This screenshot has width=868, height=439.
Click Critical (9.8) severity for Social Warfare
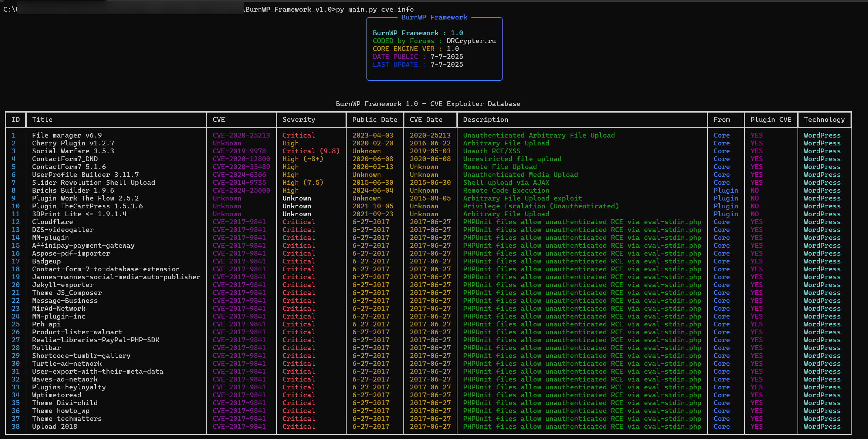click(311, 151)
